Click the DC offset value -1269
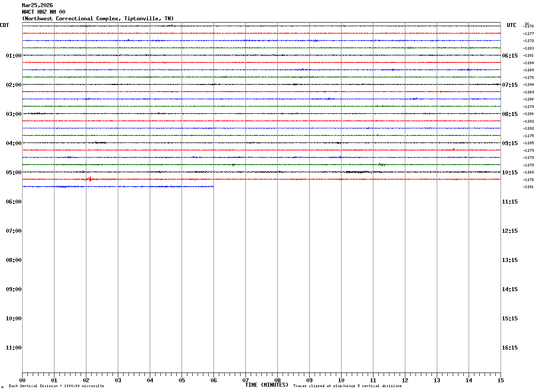The image size is (536, 392). pyautogui.click(x=528, y=92)
